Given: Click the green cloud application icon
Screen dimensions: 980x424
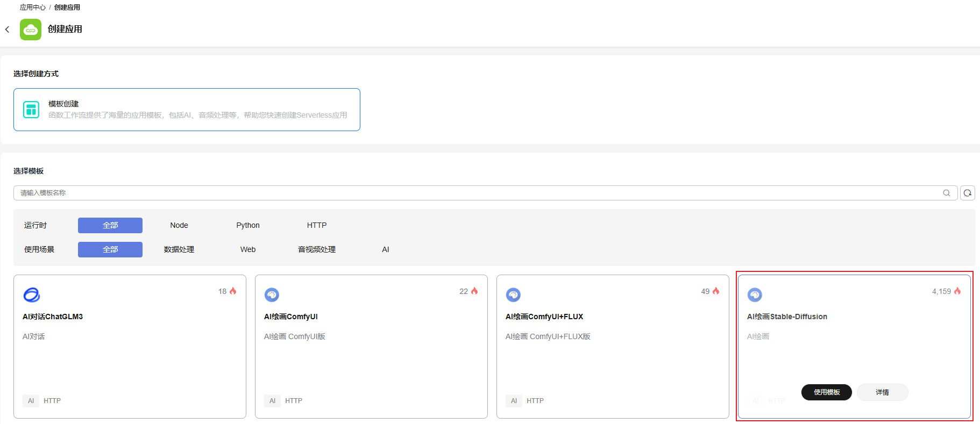Looking at the screenshot, I should tap(31, 30).
